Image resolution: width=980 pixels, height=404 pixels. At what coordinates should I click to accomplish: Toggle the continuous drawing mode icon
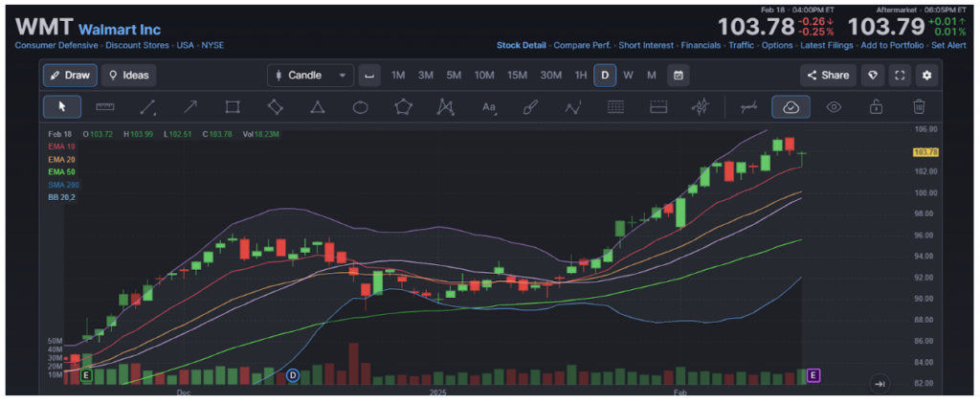(748, 107)
